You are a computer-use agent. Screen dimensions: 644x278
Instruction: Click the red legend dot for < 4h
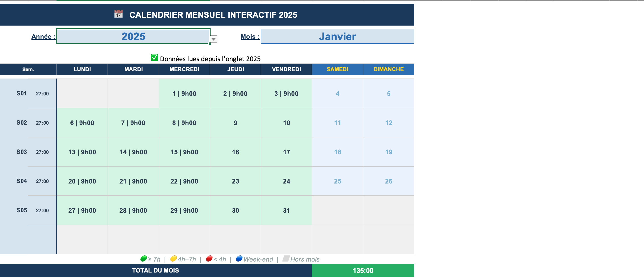click(209, 259)
